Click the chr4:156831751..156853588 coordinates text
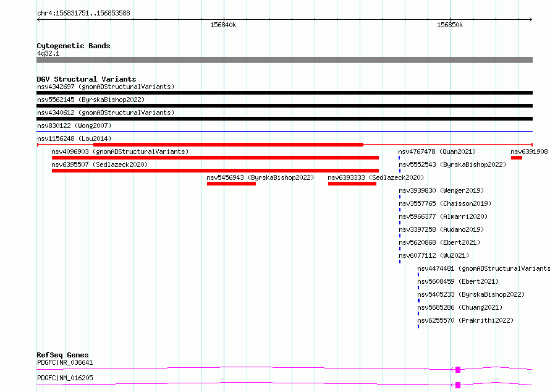This screenshot has height=392, width=550. [x=83, y=13]
